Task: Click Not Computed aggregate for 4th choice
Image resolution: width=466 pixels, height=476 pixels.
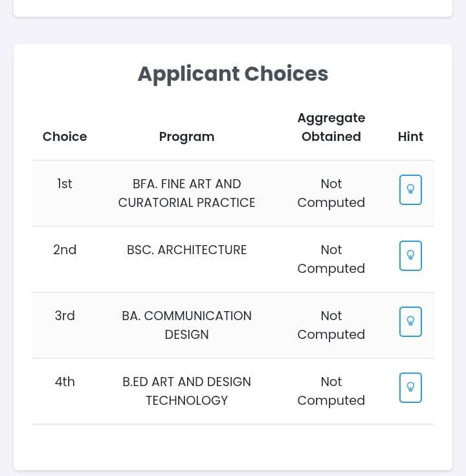Action: (x=331, y=391)
